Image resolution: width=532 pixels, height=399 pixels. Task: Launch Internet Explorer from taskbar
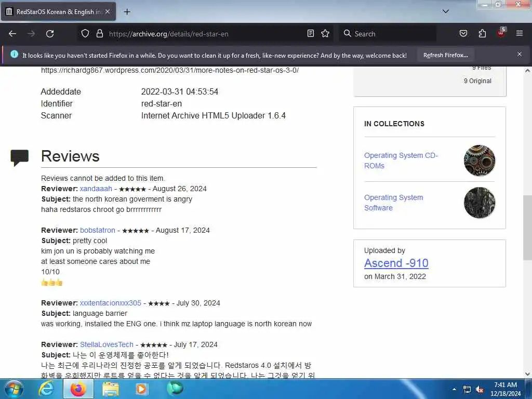[x=46, y=389]
